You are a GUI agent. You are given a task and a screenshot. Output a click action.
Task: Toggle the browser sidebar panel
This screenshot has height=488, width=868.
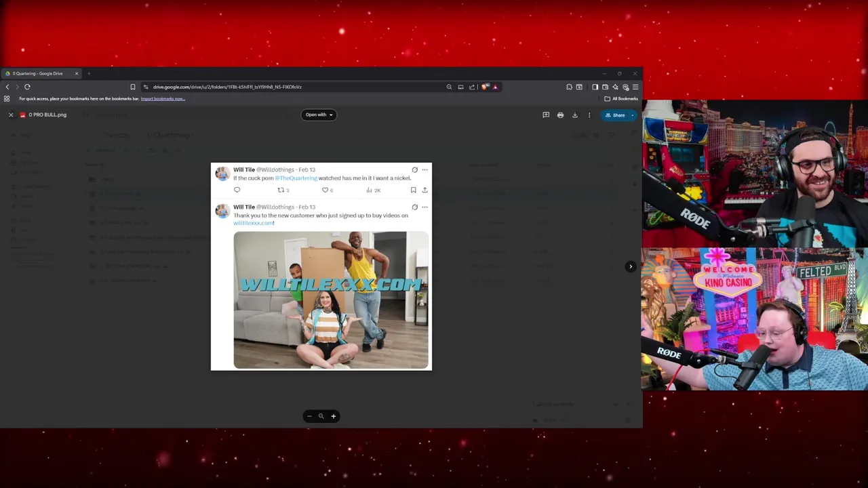click(x=595, y=87)
